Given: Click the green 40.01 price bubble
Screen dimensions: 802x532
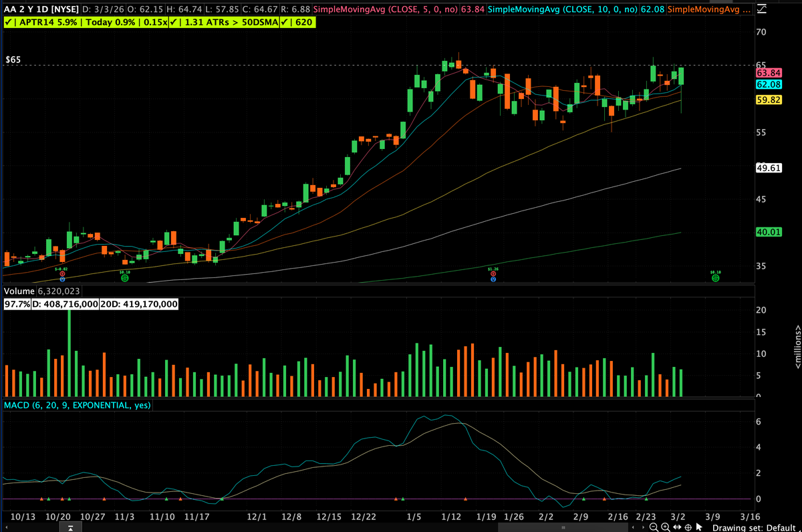Looking at the screenshot, I should pyautogui.click(x=768, y=232).
